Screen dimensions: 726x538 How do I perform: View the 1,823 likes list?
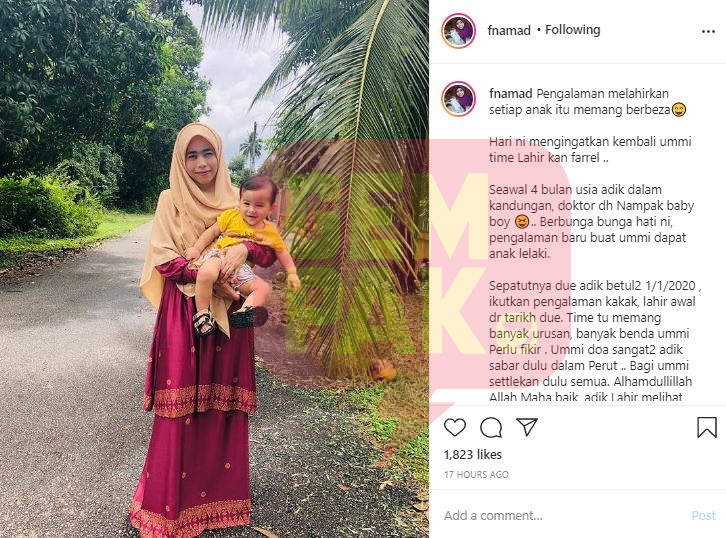[x=473, y=455]
